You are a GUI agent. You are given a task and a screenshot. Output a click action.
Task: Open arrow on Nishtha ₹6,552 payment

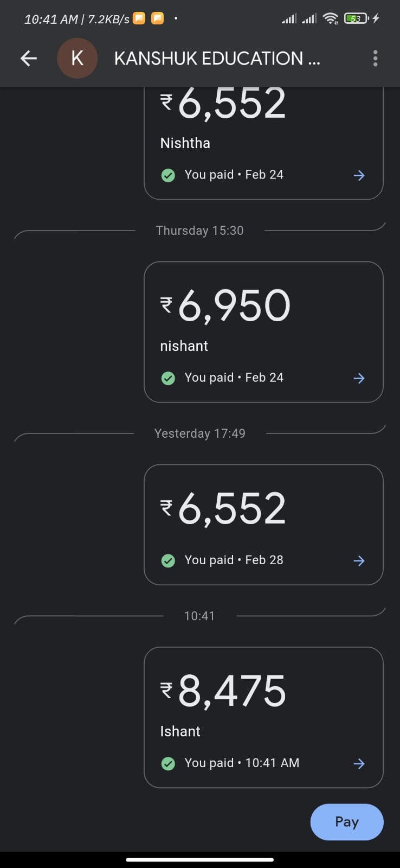click(359, 175)
